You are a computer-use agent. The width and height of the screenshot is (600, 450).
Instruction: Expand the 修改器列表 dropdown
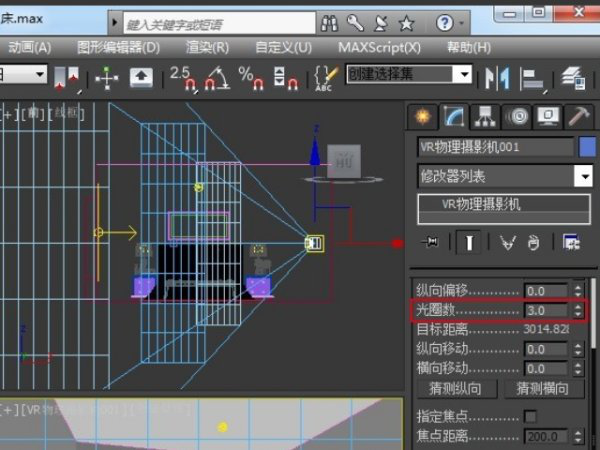point(584,177)
